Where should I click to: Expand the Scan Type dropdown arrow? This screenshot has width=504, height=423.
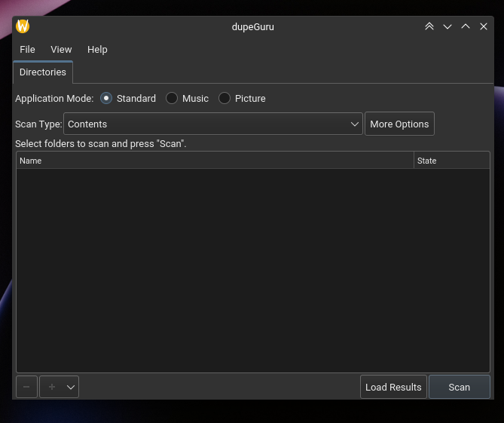tap(355, 124)
